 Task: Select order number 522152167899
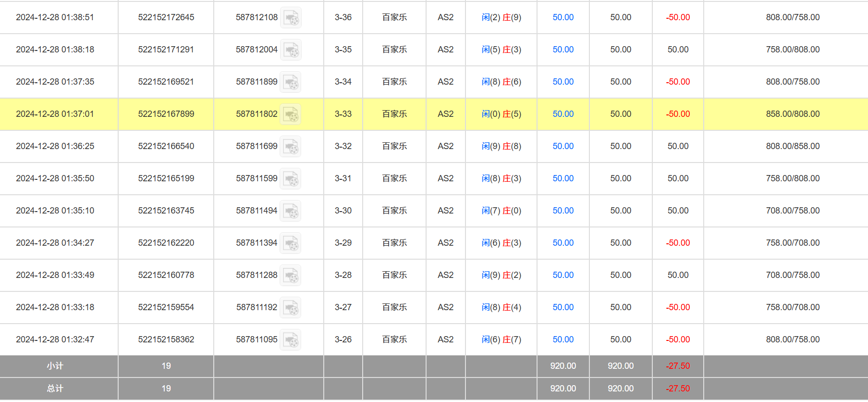pyautogui.click(x=166, y=114)
